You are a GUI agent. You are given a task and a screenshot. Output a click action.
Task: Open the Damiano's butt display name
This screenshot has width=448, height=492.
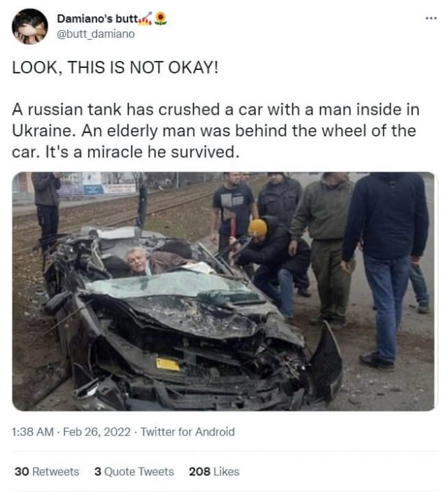[97, 19]
